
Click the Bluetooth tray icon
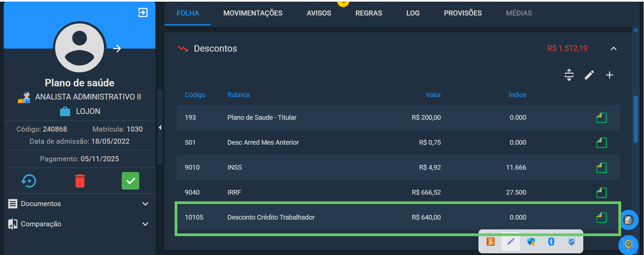[551, 242]
